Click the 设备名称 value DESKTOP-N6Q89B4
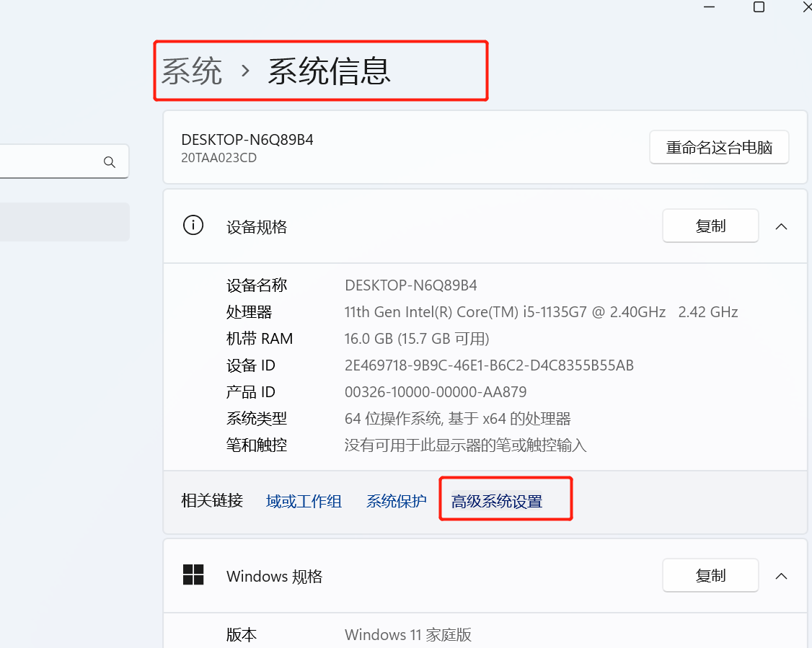The width and height of the screenshot is (812, 648). [x=410, y=285]
